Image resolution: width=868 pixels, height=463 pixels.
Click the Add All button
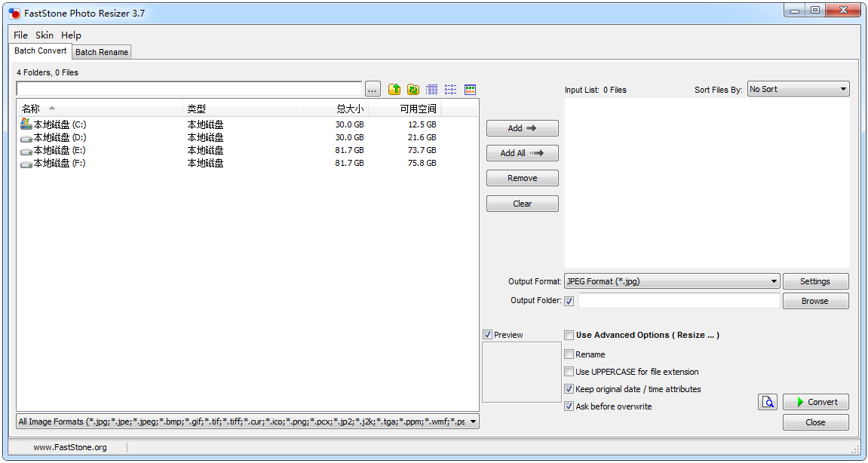click(522, 153)
